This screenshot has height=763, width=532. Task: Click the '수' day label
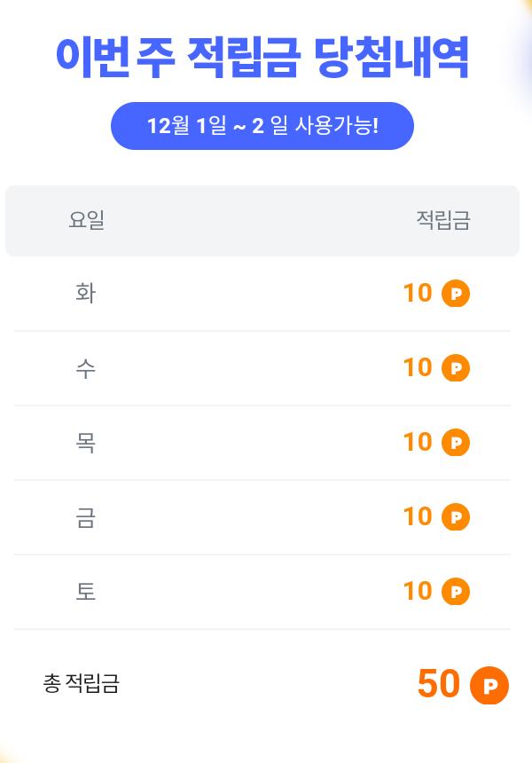coord(86,367)
